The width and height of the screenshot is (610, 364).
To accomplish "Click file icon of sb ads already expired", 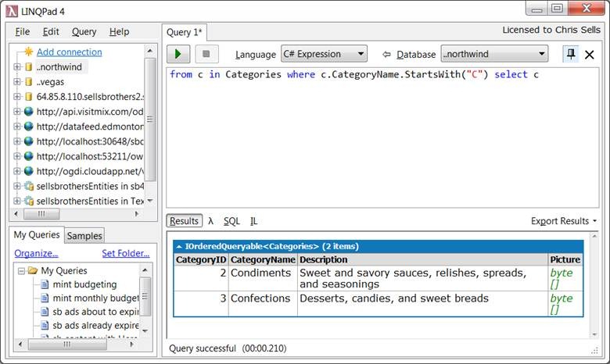I will tap(45, 325).
